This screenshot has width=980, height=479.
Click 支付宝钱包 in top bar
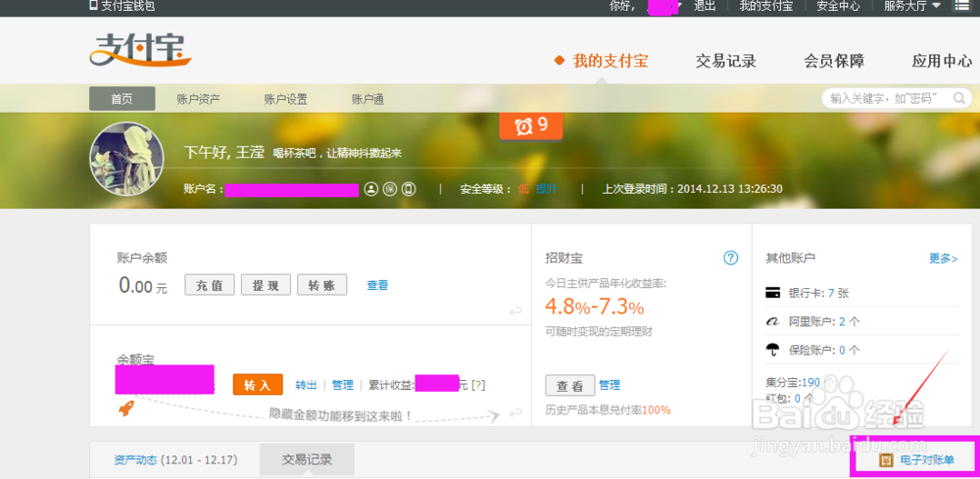click(x=127, y=6)
